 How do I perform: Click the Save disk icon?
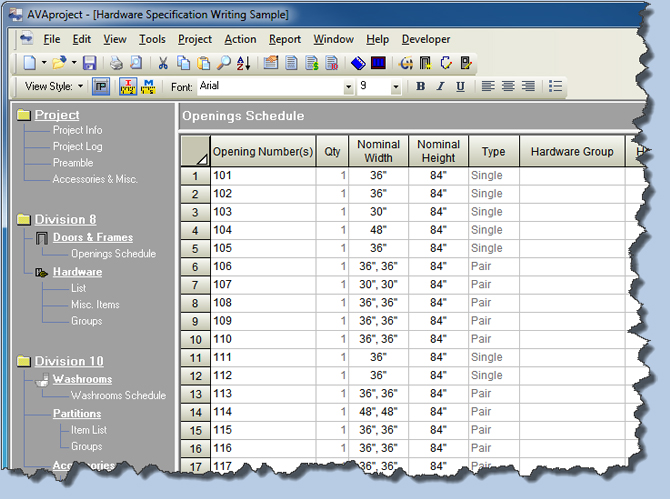90,63
